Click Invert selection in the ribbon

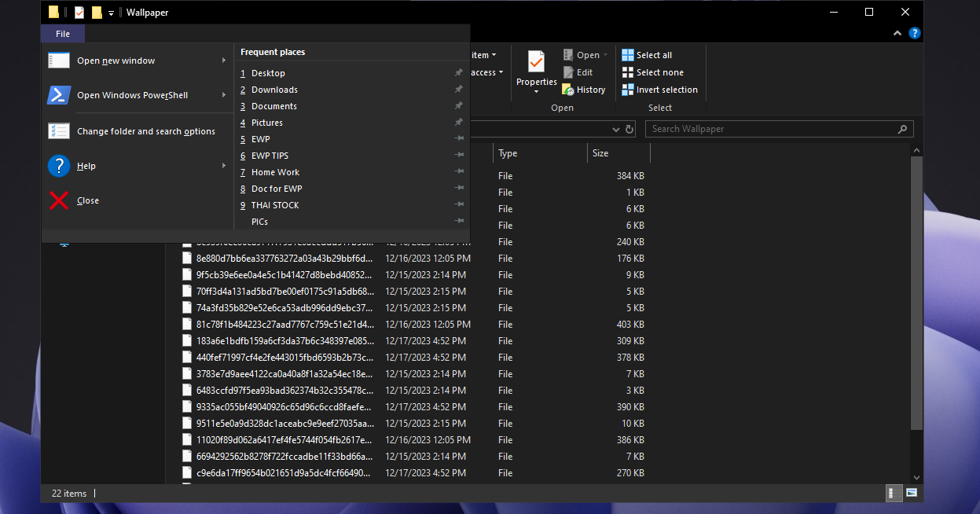point(659,90)
